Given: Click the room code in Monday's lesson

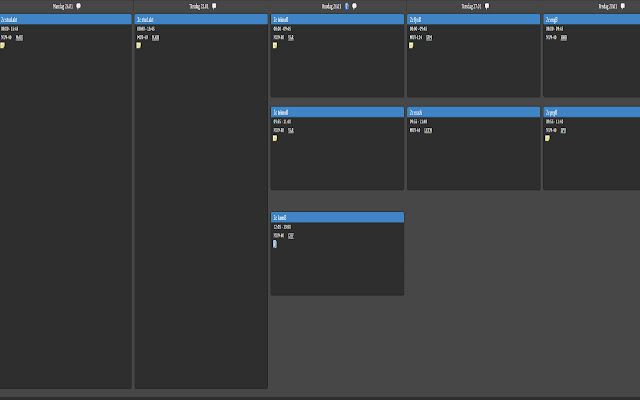Looking at the screenshot, I should point(6,38).
